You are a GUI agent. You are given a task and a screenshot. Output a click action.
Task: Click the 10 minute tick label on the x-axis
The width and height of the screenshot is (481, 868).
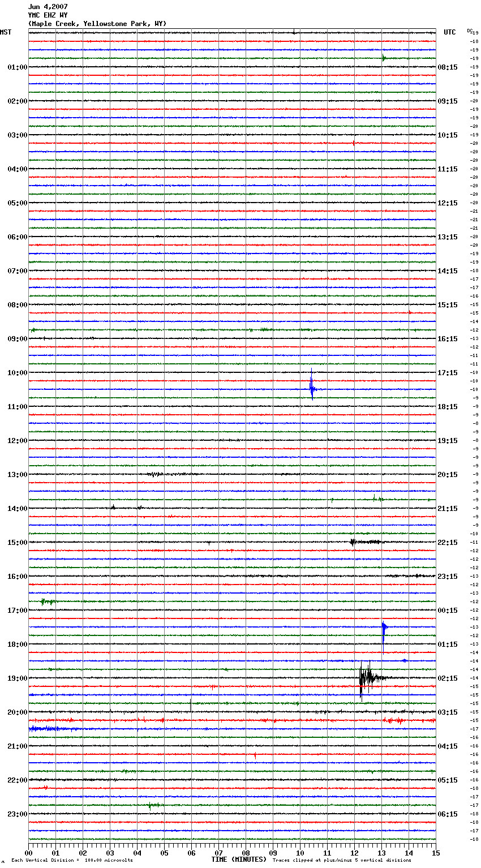(300, 853)
